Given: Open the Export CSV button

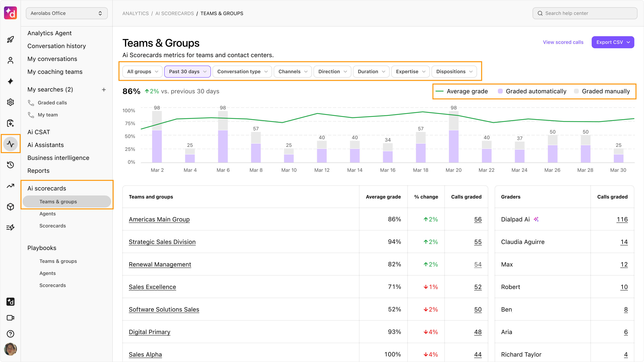Looking at the screenshot, I should tap(613, 42).
